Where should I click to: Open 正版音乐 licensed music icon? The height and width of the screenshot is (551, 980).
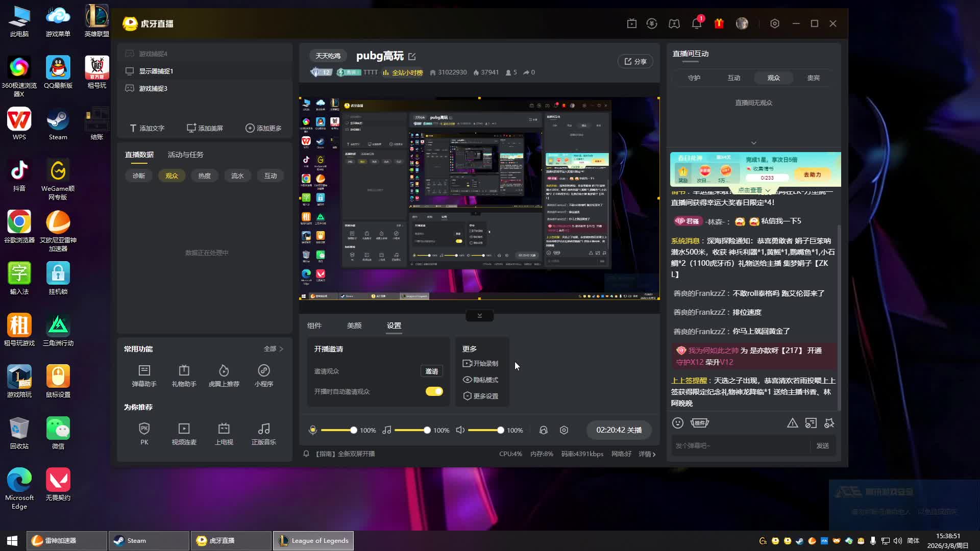tap(263, 429)
